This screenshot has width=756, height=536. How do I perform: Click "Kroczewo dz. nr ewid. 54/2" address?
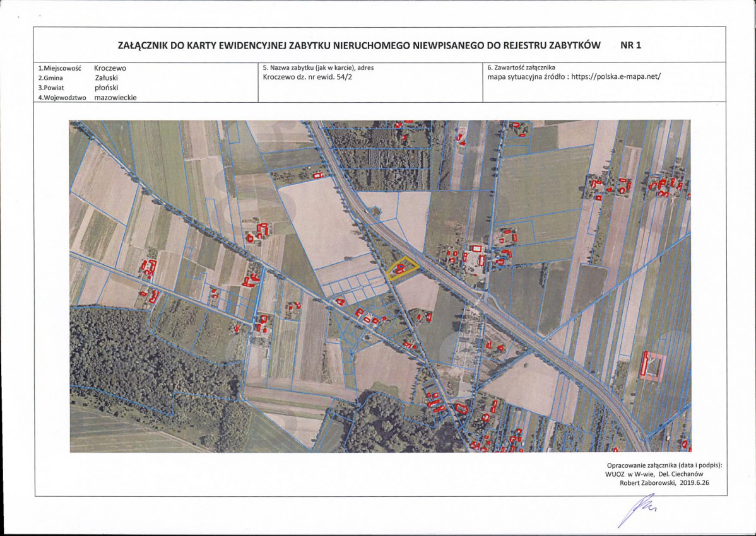(x=307, y=76)
